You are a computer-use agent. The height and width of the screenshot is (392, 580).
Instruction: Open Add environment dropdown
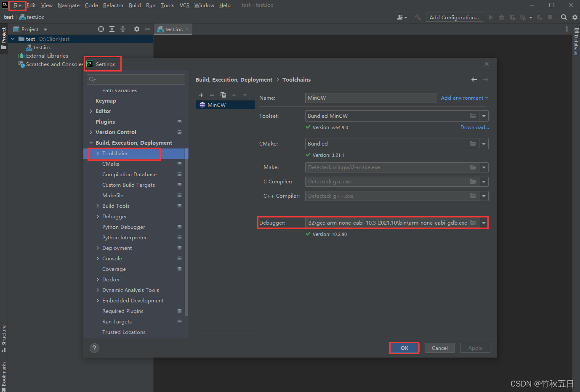tap(465, 98)
